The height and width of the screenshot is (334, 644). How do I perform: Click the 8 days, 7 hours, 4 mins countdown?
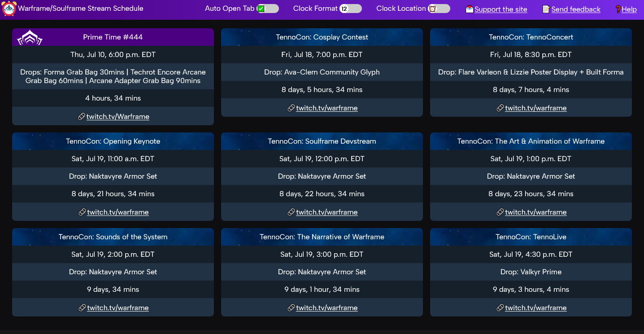(x=531, y=89)
